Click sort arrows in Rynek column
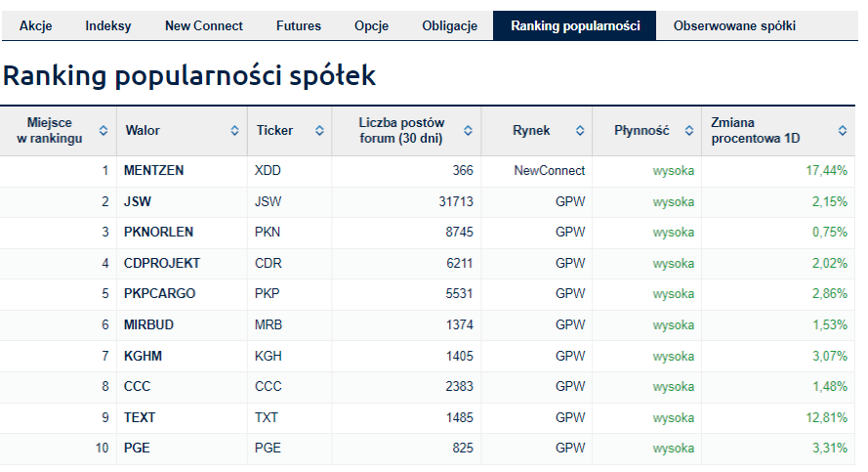 [x=580, y=131]
